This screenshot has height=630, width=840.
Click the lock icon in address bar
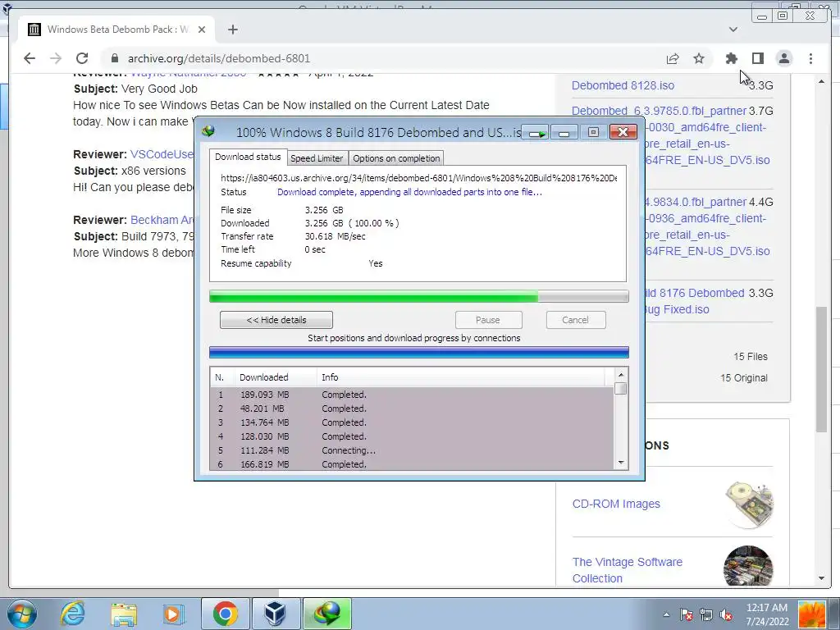coord(115,58)
